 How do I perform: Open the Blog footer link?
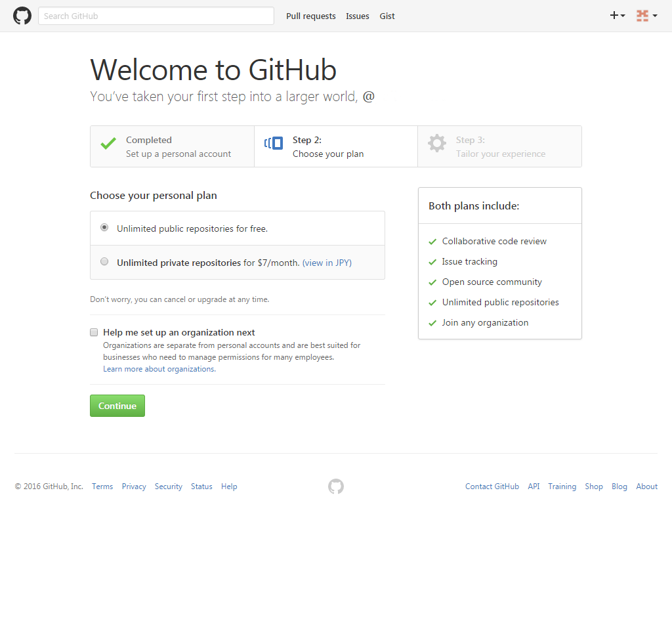pyautogui.click(x=619, y=486)
